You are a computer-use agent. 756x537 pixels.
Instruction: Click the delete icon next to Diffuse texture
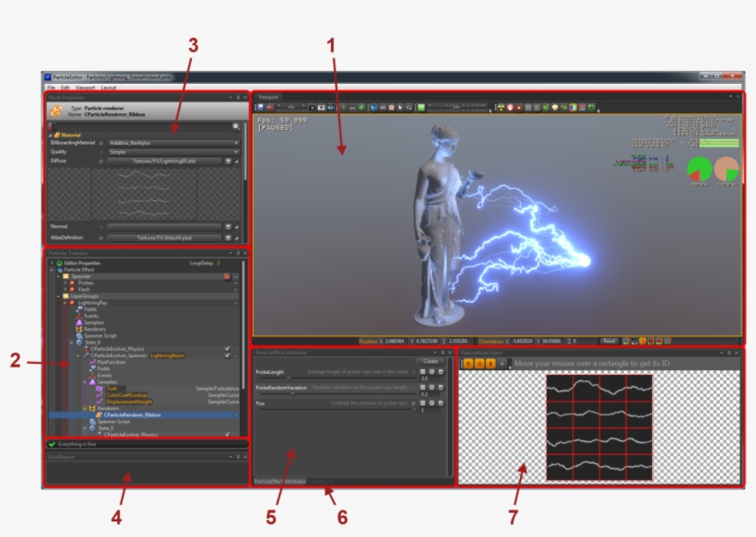[x=229, y=162]
